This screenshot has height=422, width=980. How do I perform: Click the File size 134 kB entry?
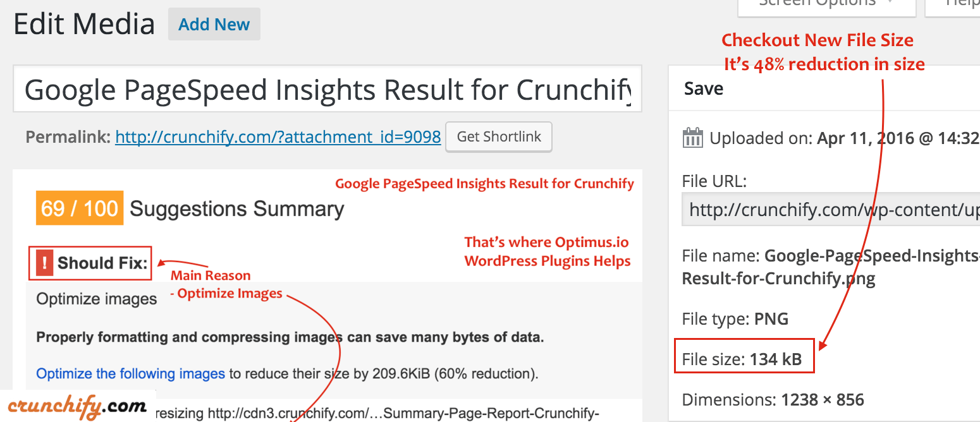[744, 359]
